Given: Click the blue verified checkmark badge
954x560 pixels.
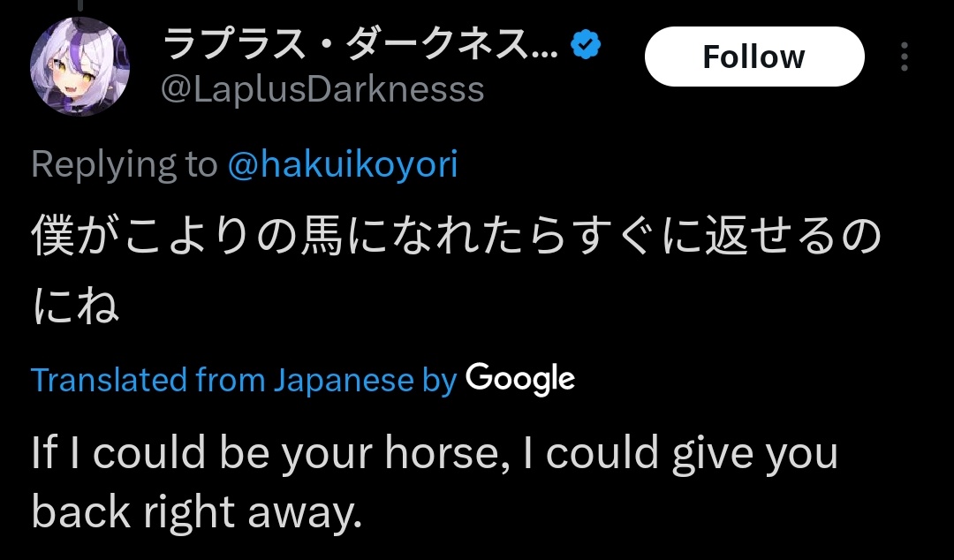Looking at the screenshot, I should point(586,46).
